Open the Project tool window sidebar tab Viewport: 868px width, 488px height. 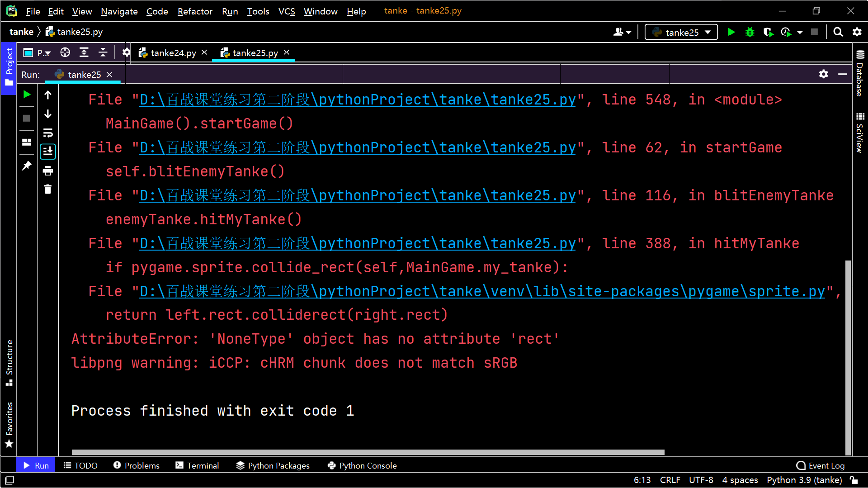point(9,68)
